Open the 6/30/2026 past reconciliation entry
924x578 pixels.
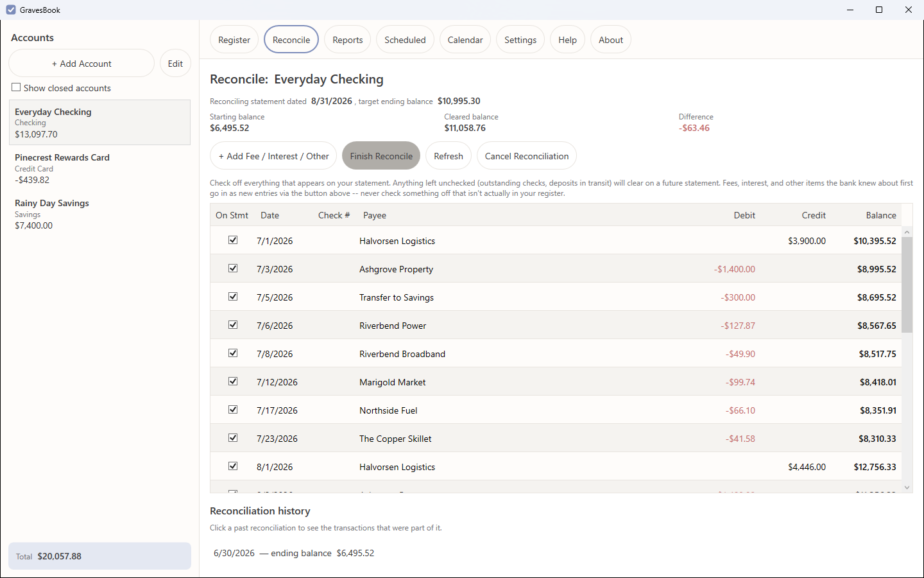(x=294, y=553)
